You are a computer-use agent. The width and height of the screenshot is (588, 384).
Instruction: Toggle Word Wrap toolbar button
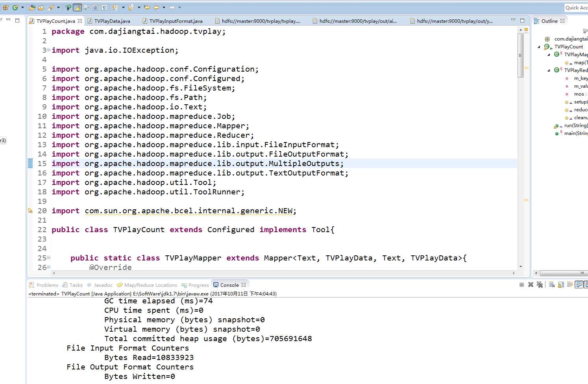pos(86,7)
